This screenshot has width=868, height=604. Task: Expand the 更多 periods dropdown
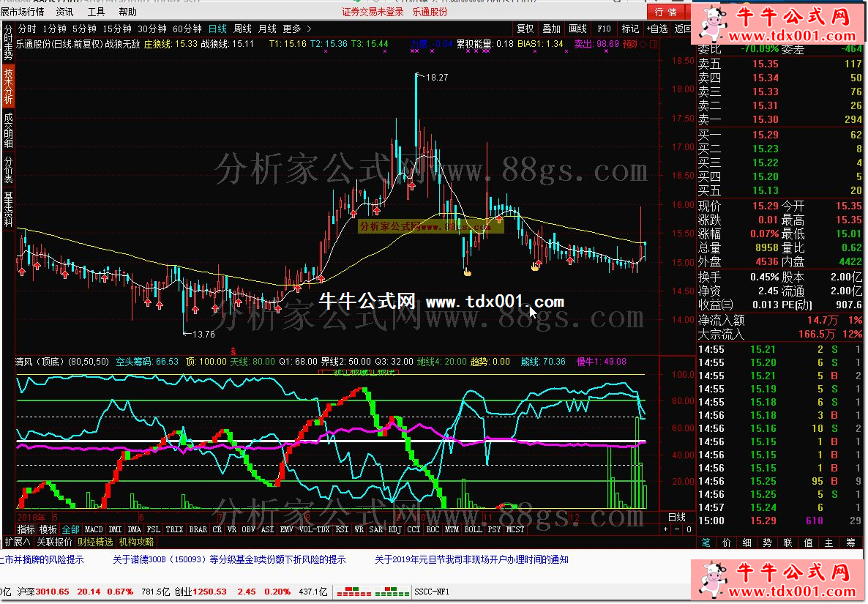296,29
